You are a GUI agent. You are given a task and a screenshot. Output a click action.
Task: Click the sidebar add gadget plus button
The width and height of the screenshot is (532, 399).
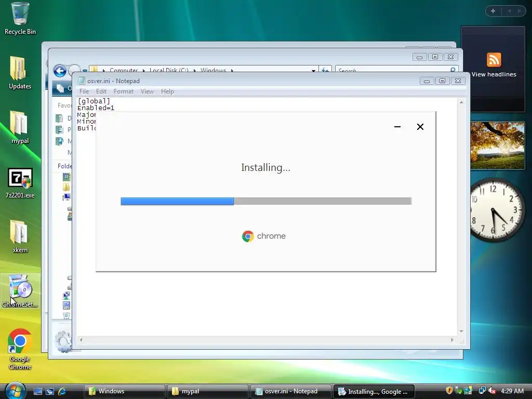493,11
